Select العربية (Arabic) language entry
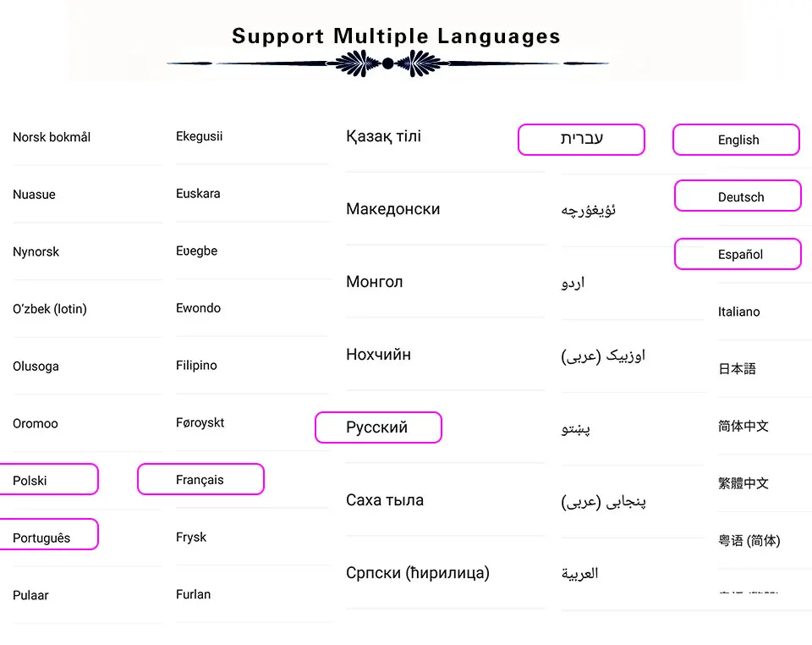The height and width of the screenshot is (645, 812). coord(579,574)
